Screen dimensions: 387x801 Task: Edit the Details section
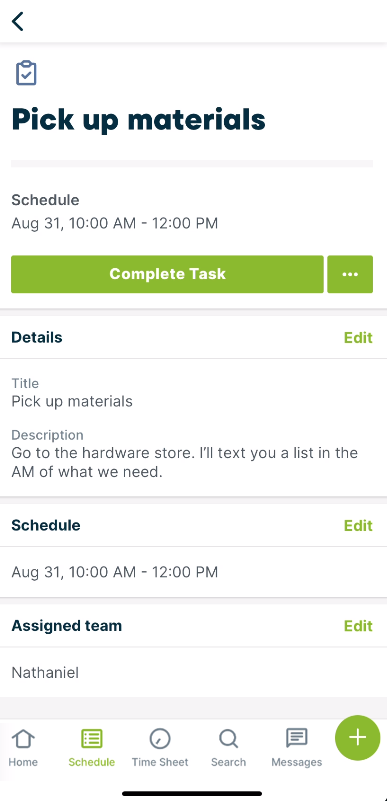(x=358, y=338)
